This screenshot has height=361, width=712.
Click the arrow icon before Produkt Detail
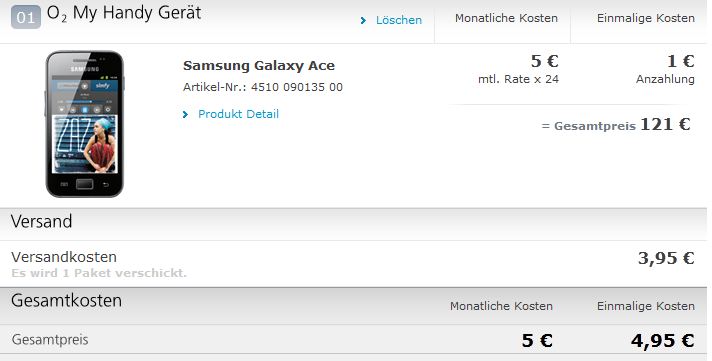185,114
